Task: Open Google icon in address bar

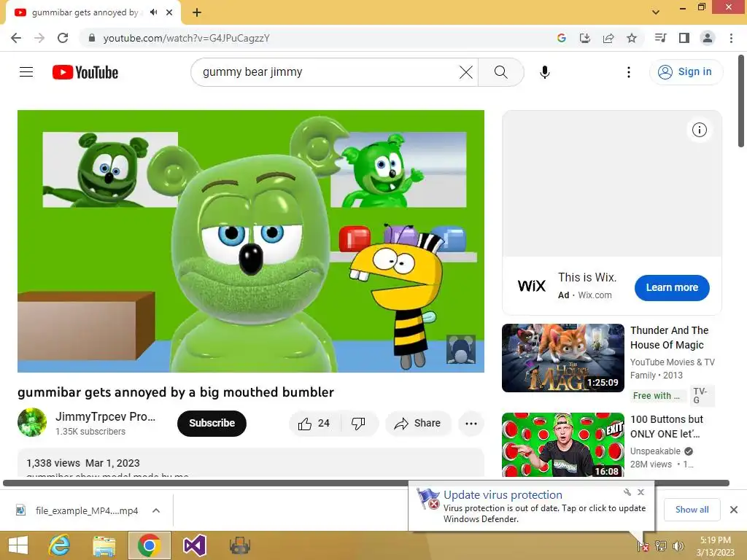Action: tap(561, 38)
